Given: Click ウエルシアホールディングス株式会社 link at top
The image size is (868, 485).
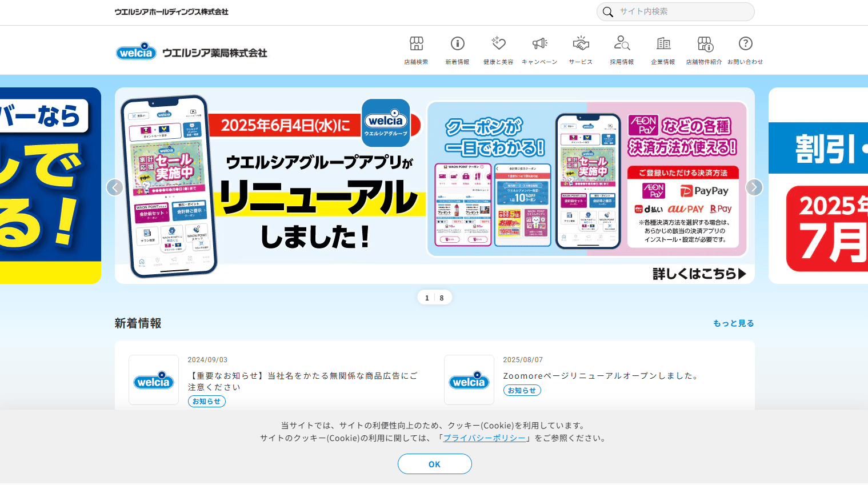Looking at the screenshot, I should (171, 11).
